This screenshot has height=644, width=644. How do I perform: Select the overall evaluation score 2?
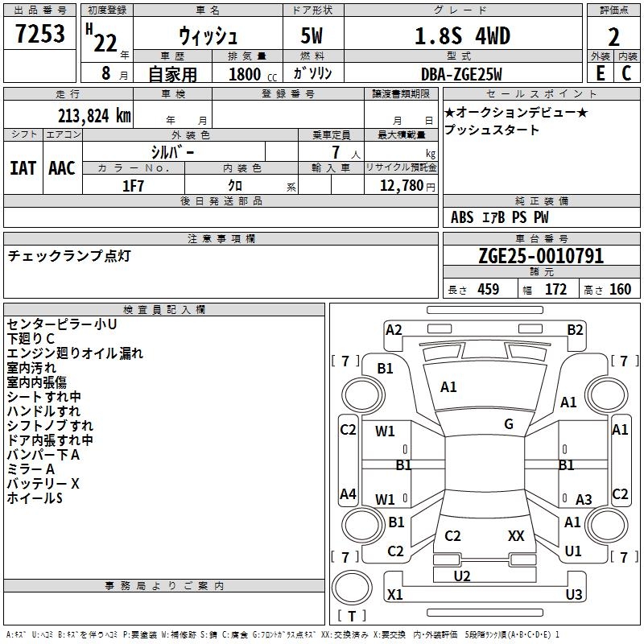pyautogui.click(x=613, y=36)
